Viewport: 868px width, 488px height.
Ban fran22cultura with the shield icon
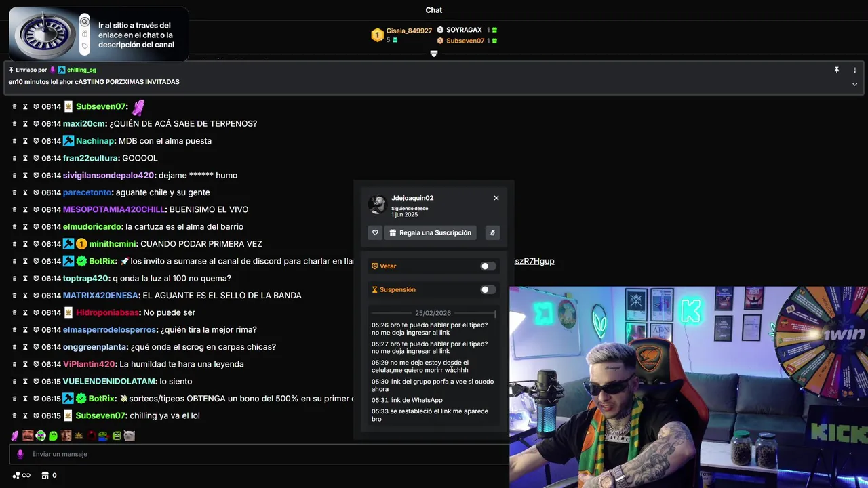36,158
